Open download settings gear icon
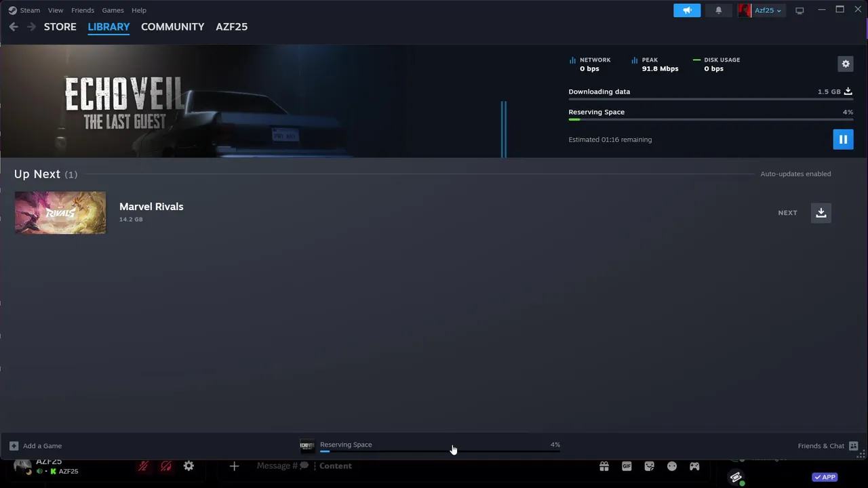868x488 pixels. pos(846,64)
